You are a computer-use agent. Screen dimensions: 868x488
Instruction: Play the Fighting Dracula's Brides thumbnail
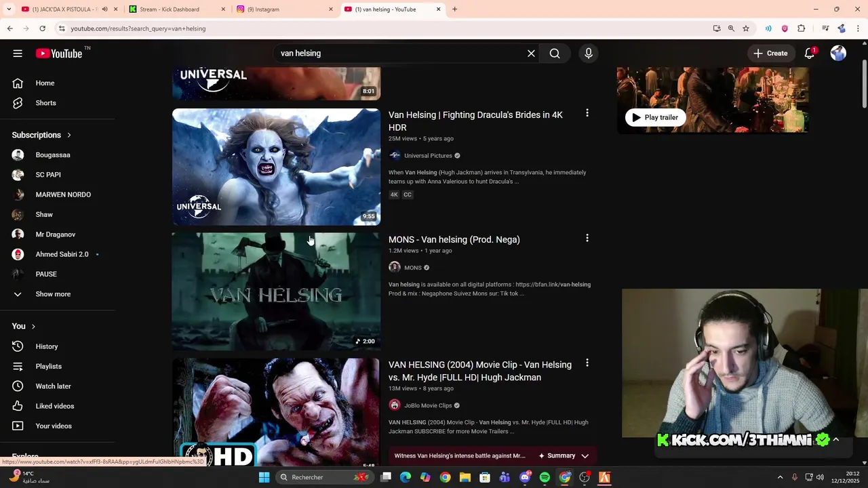click(x=276, y=167)
